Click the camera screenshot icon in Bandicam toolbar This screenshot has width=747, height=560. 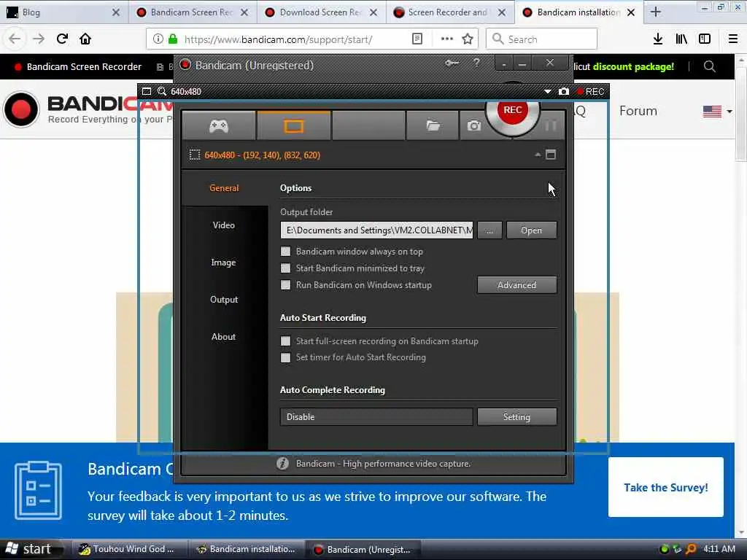pyautogui.click(x=473, y=125)
